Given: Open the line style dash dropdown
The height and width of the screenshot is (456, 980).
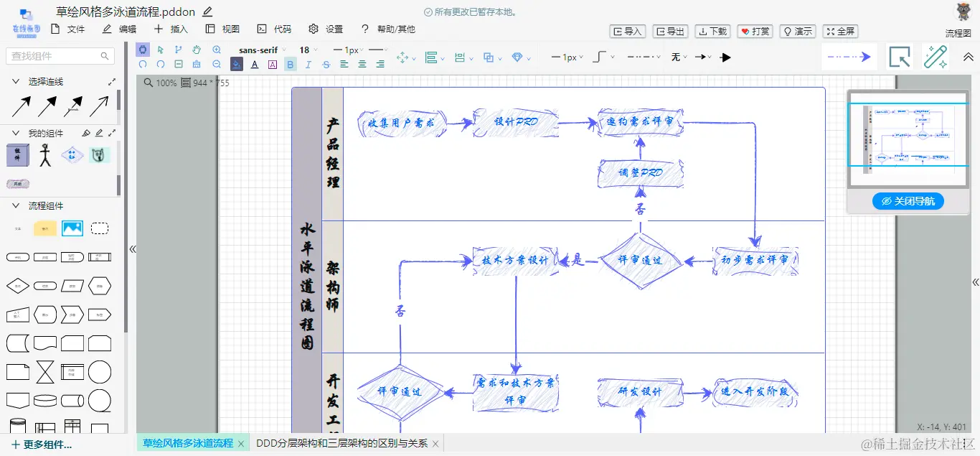Looking at the screenshot, I should (641, 57).
